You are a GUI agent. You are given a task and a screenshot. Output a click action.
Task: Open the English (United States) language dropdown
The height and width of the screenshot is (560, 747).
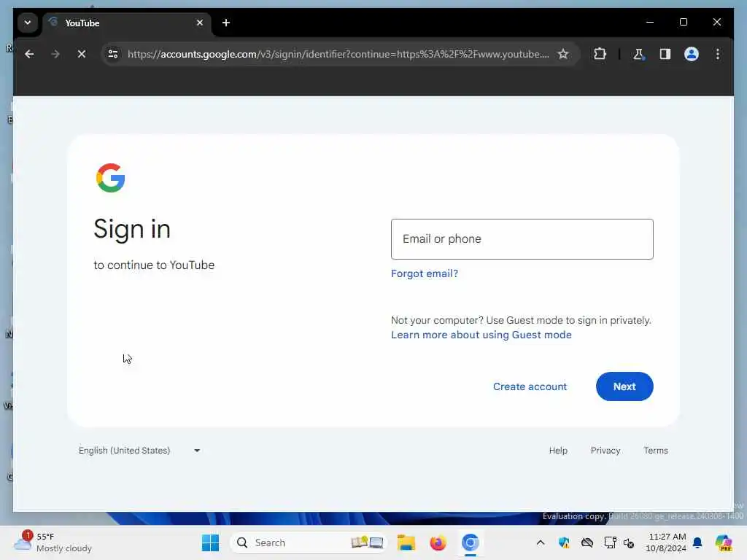click(x=139, y=451)
